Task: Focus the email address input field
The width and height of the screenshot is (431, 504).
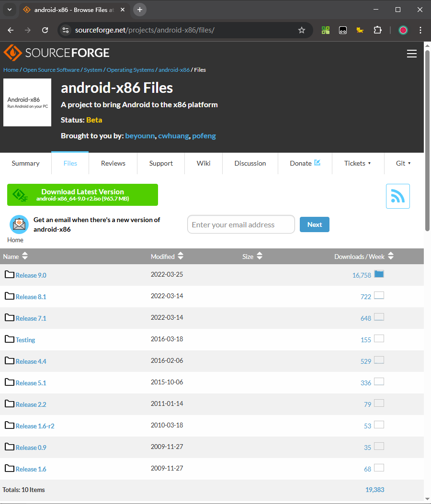Action: [x=241, y=224]
